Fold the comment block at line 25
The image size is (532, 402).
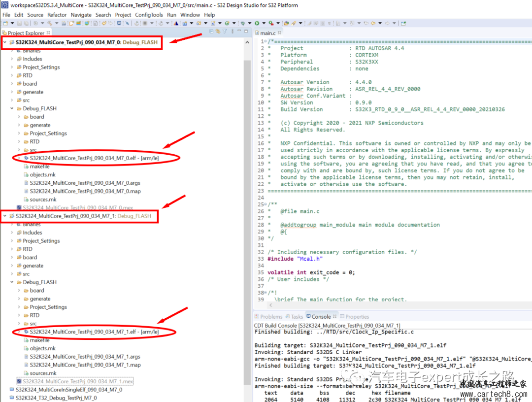coord(266,204)
